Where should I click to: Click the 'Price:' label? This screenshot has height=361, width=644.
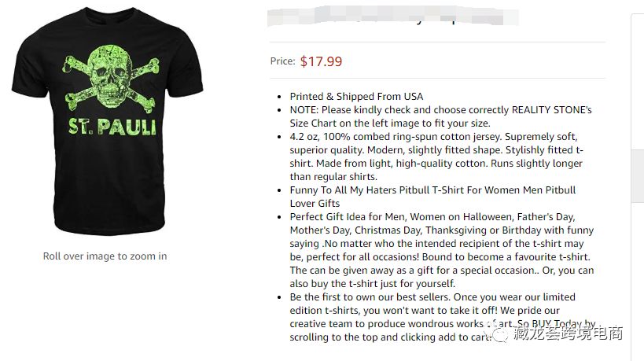pos(282,61)
